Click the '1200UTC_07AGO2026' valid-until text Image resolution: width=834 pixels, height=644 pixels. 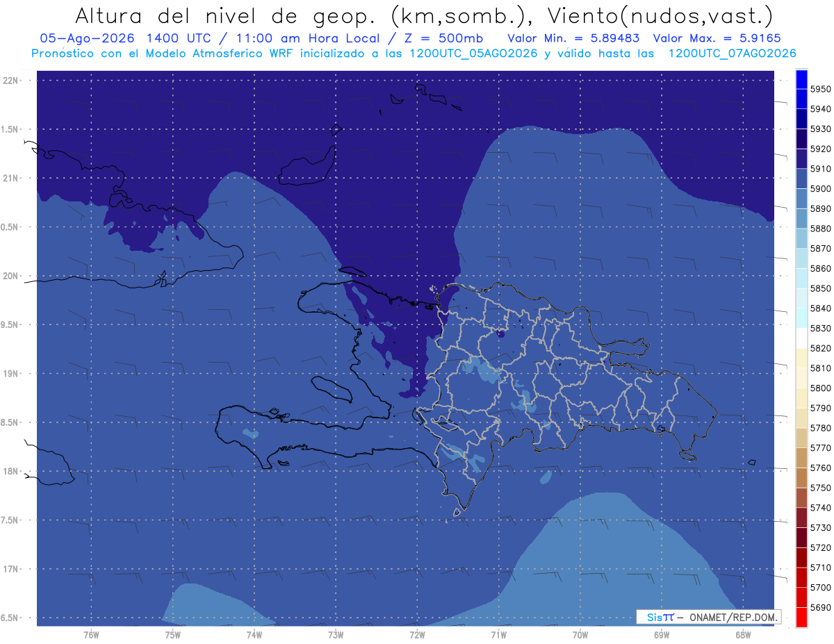point(732,53)
